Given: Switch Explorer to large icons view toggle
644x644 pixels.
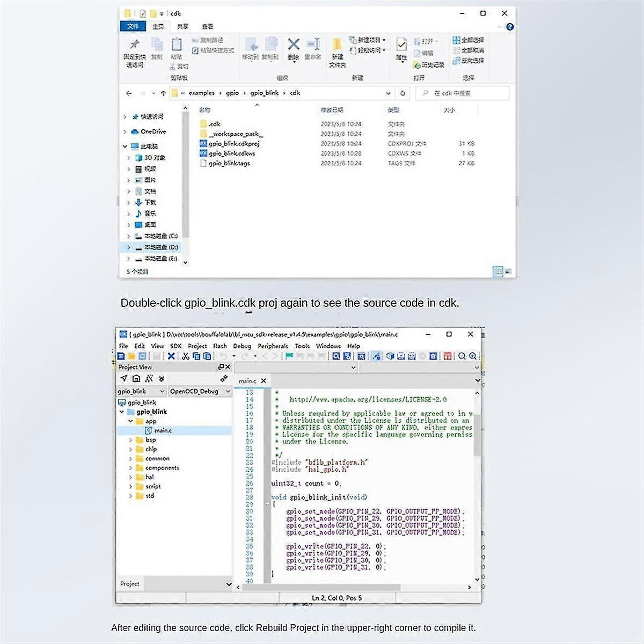Looking at the screenshot, I should pos(508,272).
